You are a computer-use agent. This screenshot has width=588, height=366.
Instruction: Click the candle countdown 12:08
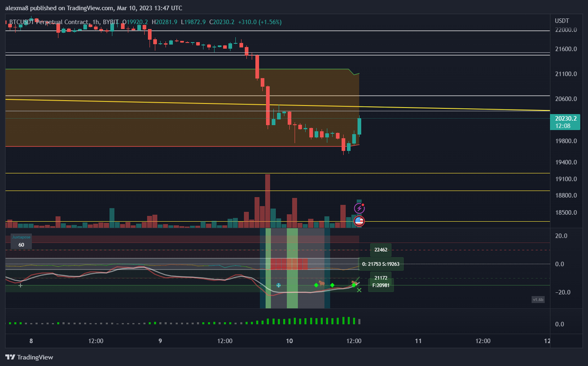pos(562,126)
